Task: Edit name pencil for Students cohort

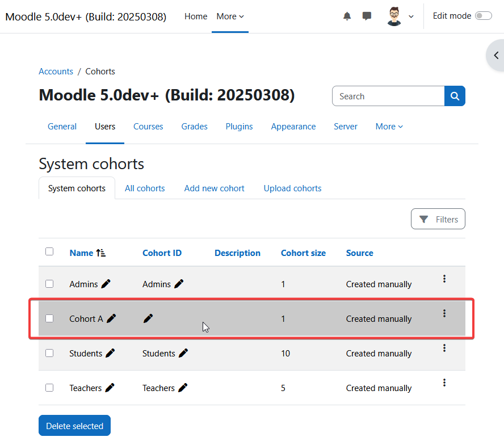Action: (110, 353)
